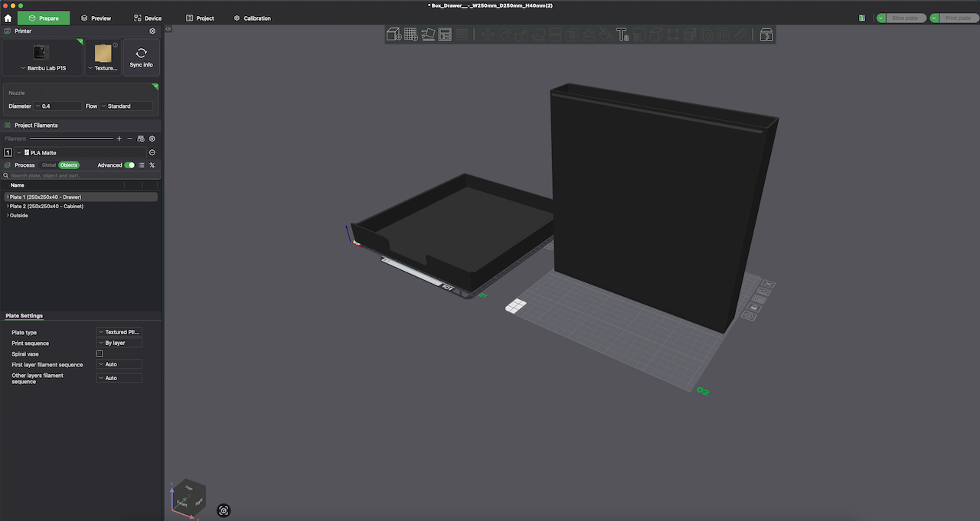Viewport: 980px width, 521px height.
Task: Open the PLA Matte filament dropdown
Action: tap(80, 153)
